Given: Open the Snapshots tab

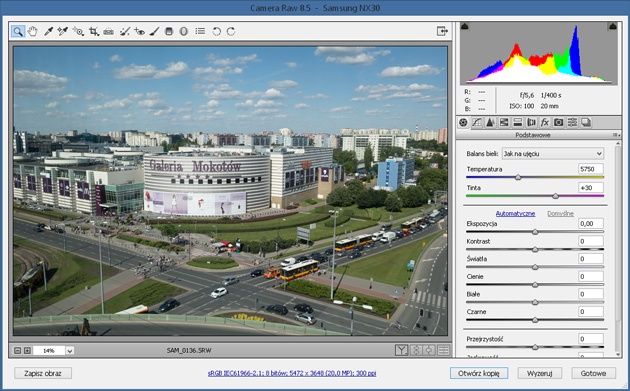Looking at the screenshot, I should [x=586, y=123].
